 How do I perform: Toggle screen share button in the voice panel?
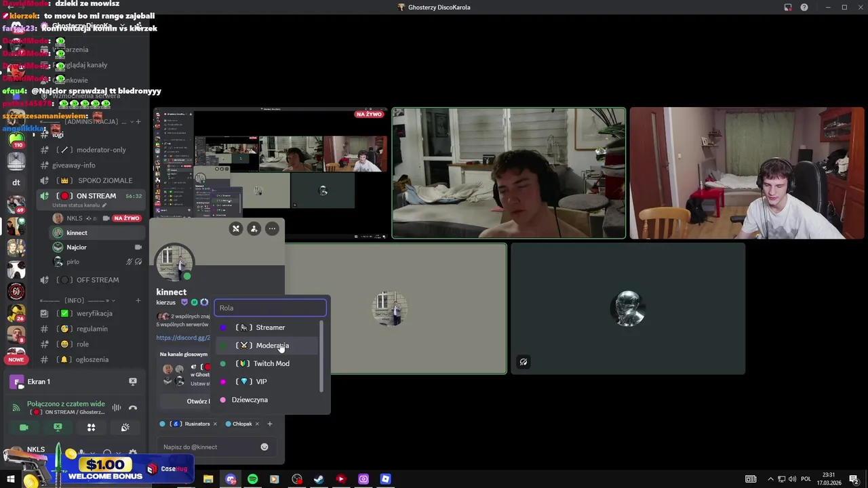pyautogui.click(x=58, y=427)
